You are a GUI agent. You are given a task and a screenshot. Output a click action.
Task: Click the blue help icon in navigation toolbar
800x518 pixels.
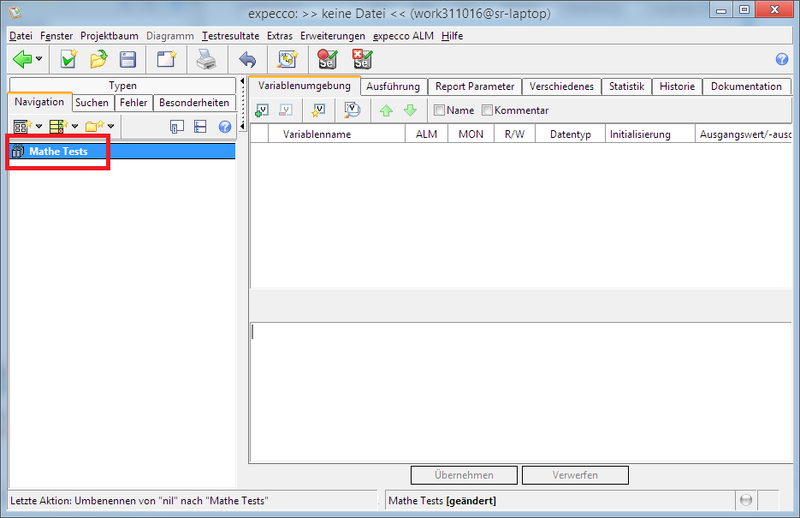tap(225, 126)
